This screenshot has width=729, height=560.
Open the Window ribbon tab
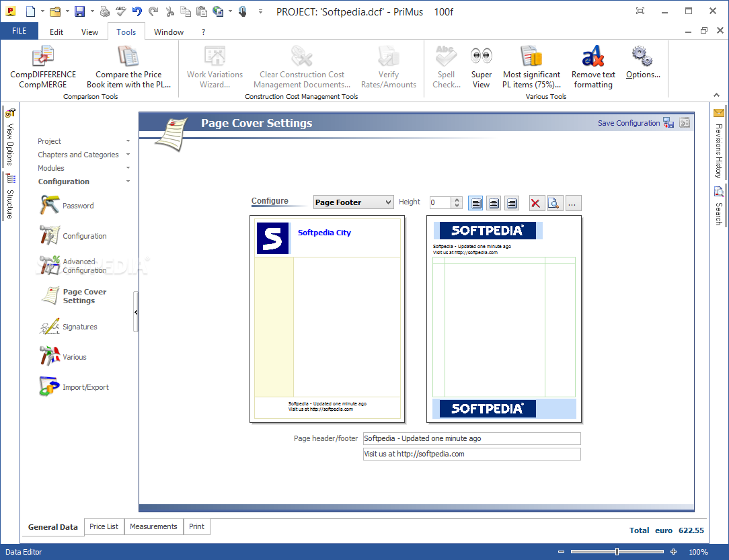point(168,32)
